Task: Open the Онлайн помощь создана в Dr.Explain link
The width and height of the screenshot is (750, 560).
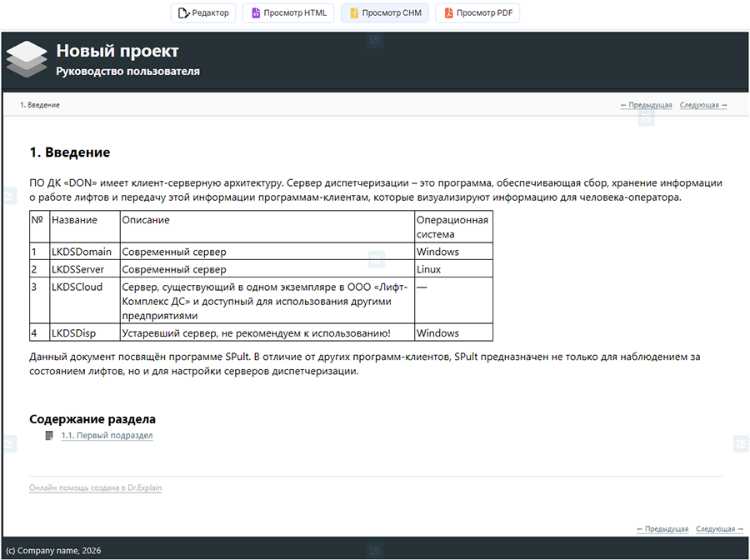Action: coord(95,487)
